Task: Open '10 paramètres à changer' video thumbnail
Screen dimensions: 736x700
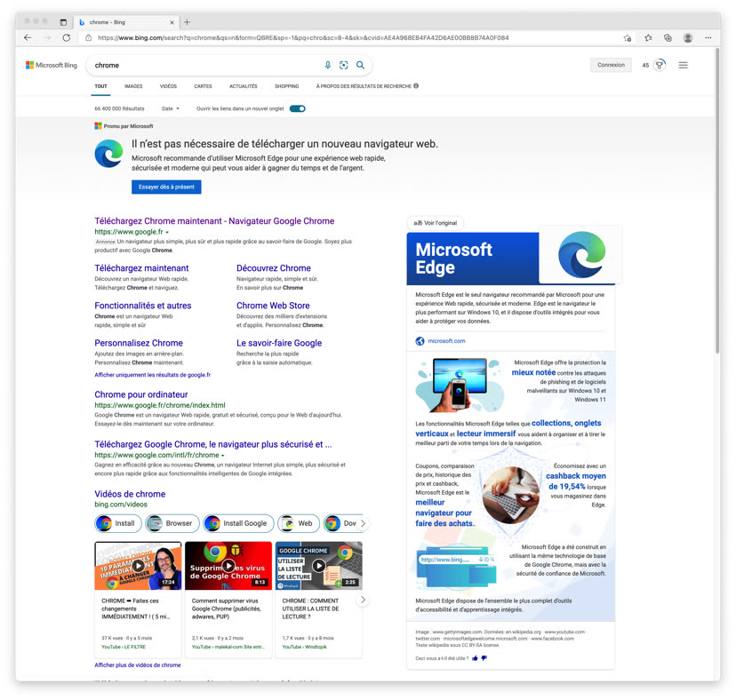Action: pyautogui.click(x=138, y=565)
